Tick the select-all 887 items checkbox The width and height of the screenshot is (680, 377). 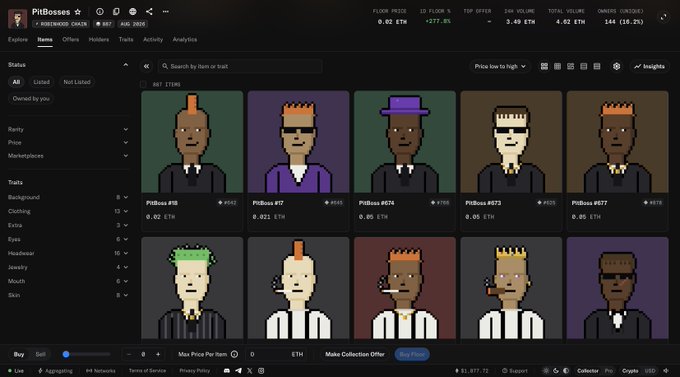click(143, 84)
